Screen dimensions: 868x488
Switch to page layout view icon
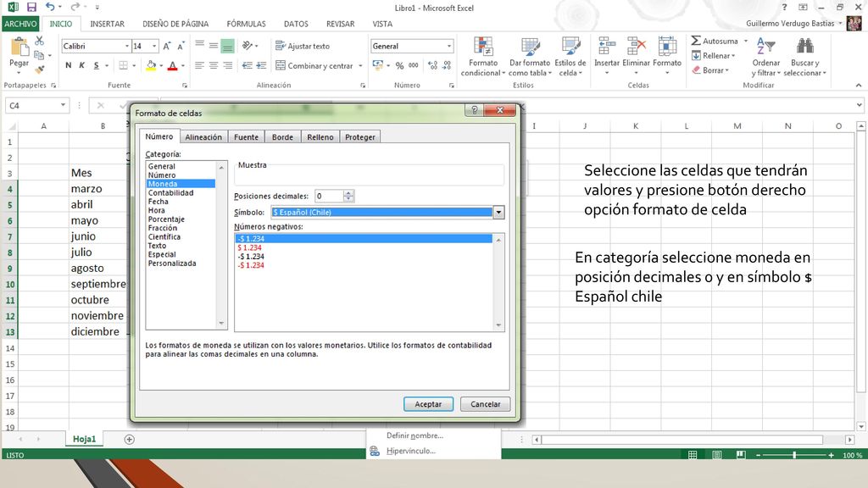point(717,455)
